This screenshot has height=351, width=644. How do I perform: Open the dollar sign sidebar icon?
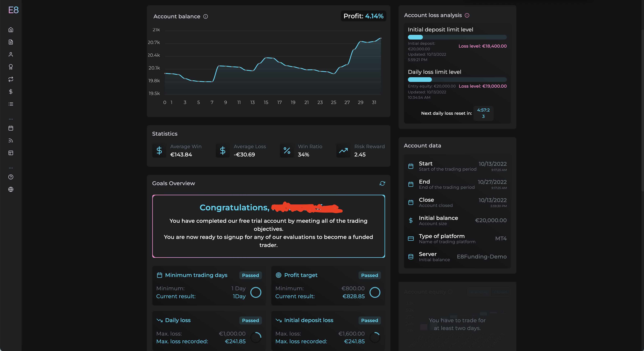coord(11,92)
